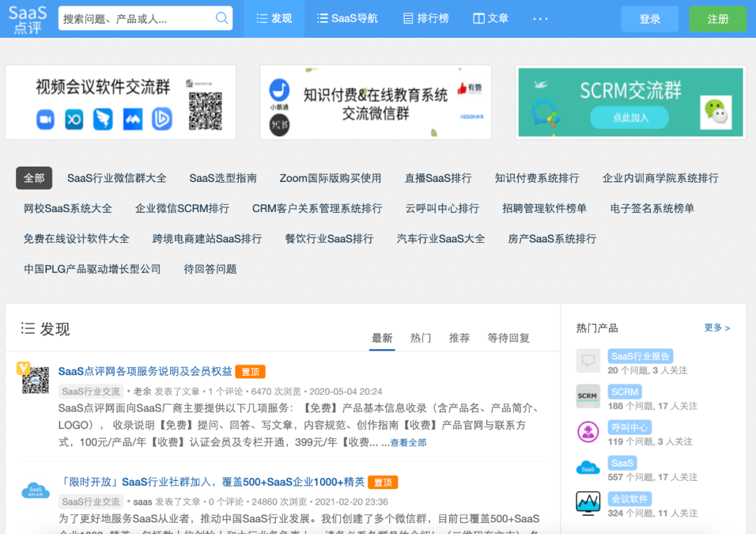Open the 会议软件 product tag
The width and height of the screenshot is (756, 534).
(630, 499)
